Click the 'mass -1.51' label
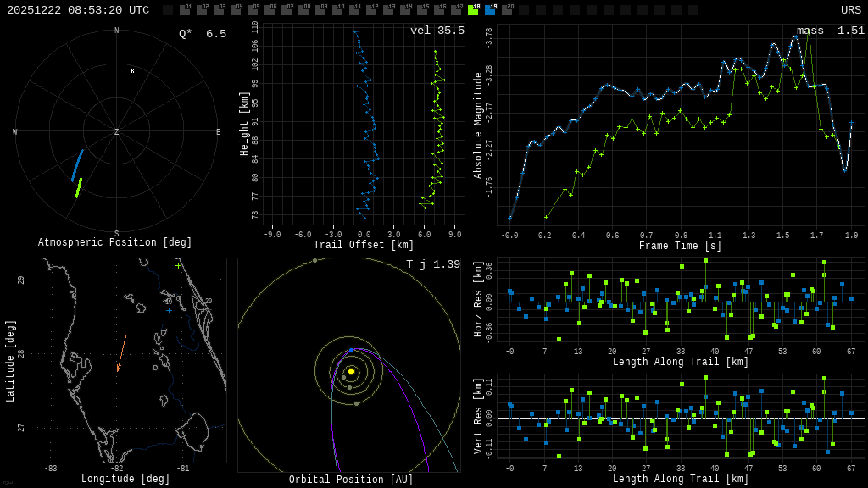The height and width of the screenshot is (488, 868). [x=830, y=30]
